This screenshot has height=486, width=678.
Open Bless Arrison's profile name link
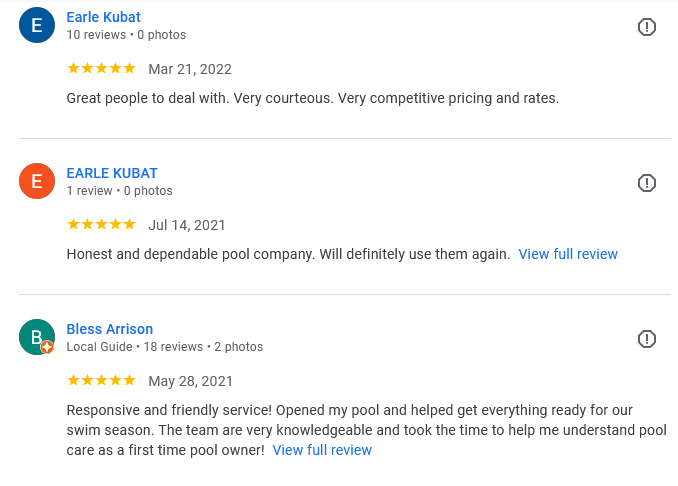click(109, 329)
